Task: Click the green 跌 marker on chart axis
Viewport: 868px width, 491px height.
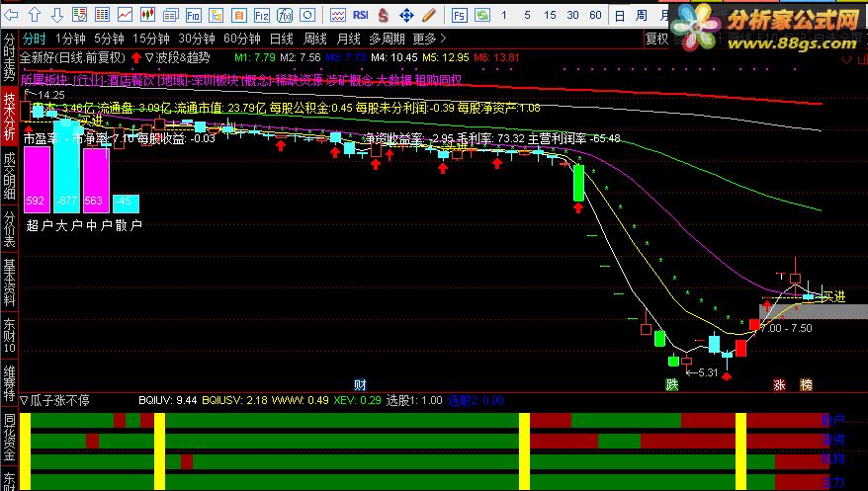Action: (x=672, y=385)
